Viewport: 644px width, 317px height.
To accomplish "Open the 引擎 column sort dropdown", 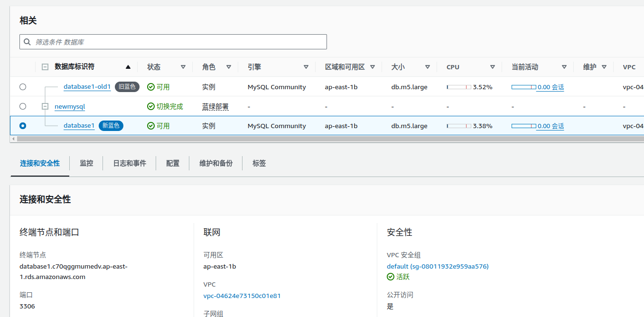I will click(x=306, y=67).
